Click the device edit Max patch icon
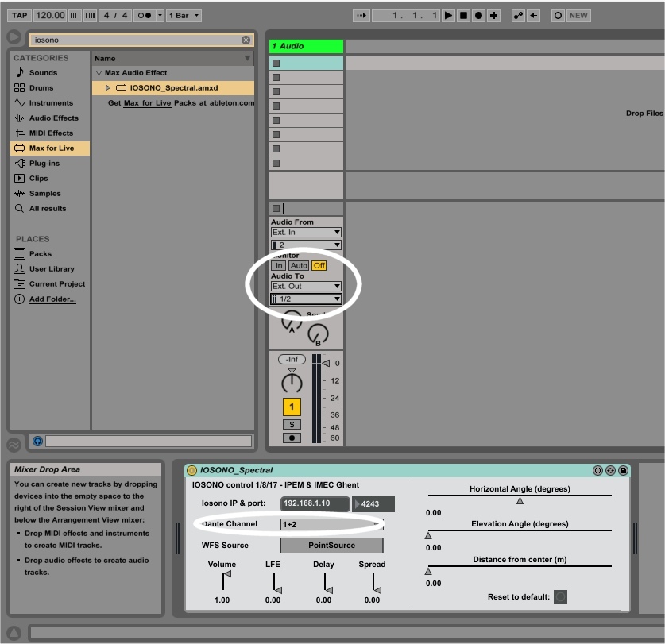Viewport: 665px width, 644px height. [x=597, y=470]
